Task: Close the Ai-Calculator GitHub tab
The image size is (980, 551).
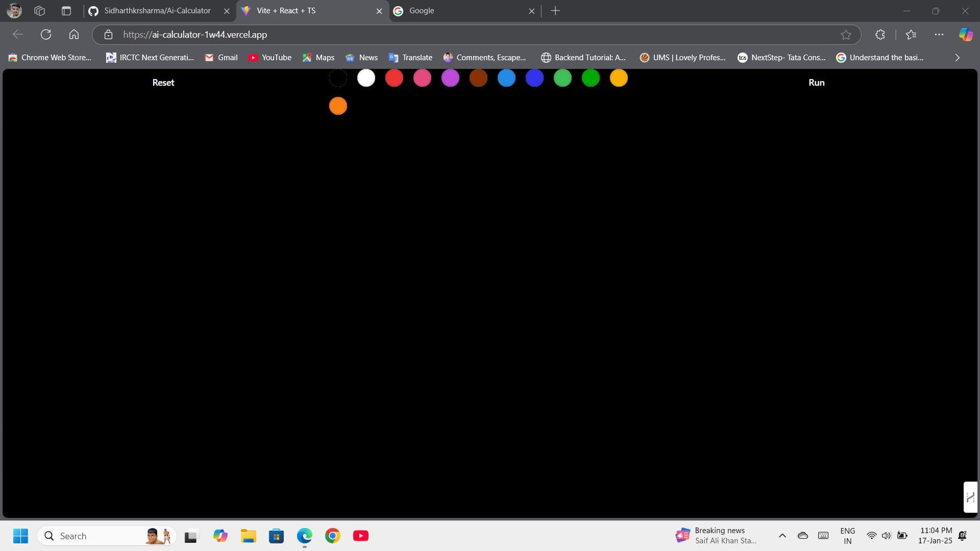Action: [x=227, y=11]
